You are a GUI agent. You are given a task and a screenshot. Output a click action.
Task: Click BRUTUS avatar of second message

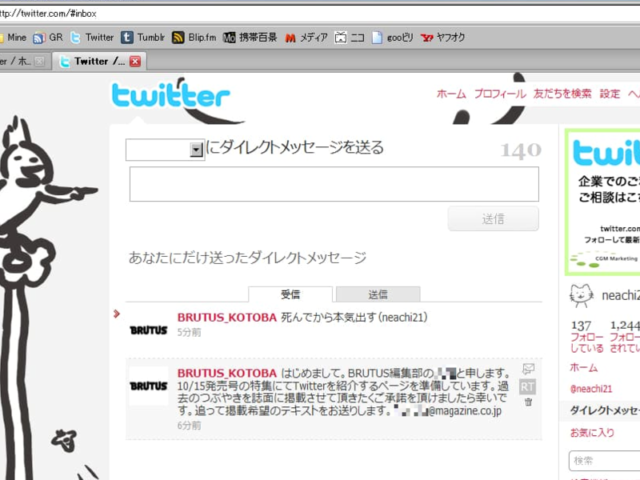[149, 386]
